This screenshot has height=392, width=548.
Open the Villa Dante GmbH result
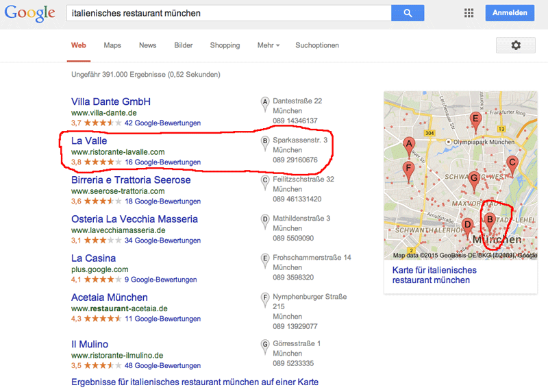pos(111,101)
